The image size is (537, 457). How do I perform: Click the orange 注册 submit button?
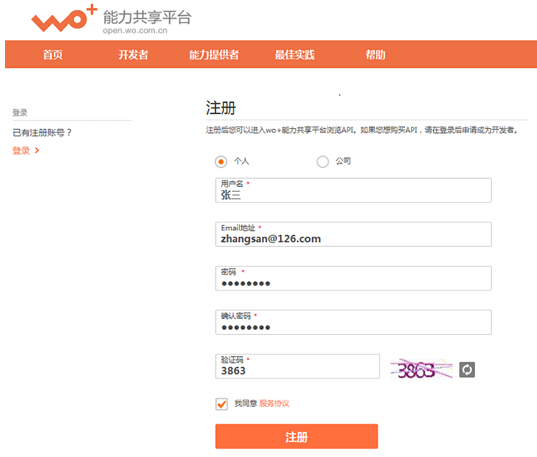[297, 436]
